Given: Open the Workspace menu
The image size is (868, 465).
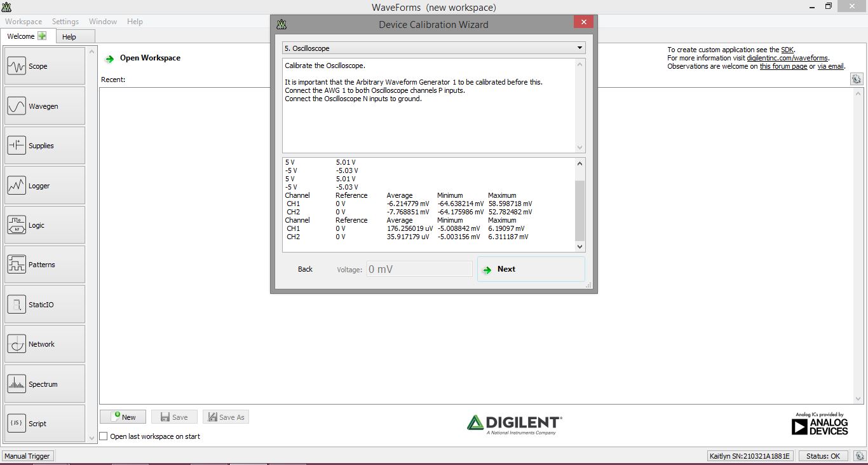Looking at the screenshot, I should pos(24,22).
